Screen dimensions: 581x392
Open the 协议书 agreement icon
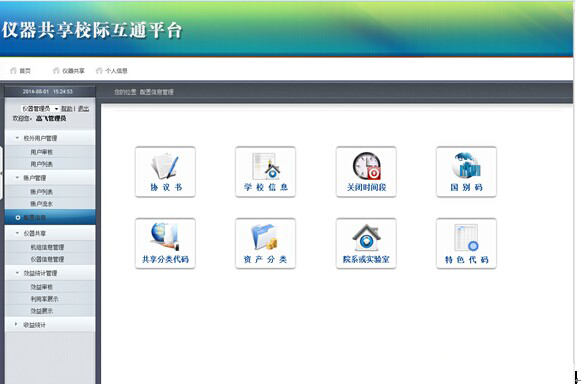click(165, 172)
